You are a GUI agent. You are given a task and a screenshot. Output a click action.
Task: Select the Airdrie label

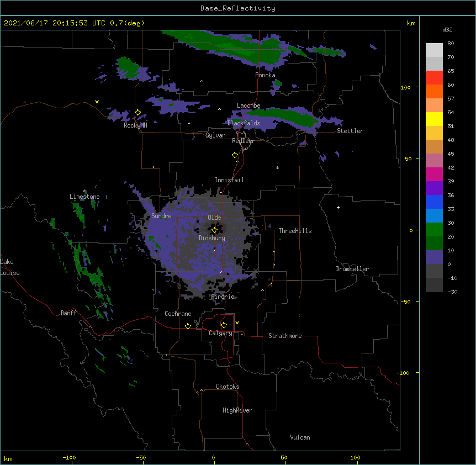223,297
